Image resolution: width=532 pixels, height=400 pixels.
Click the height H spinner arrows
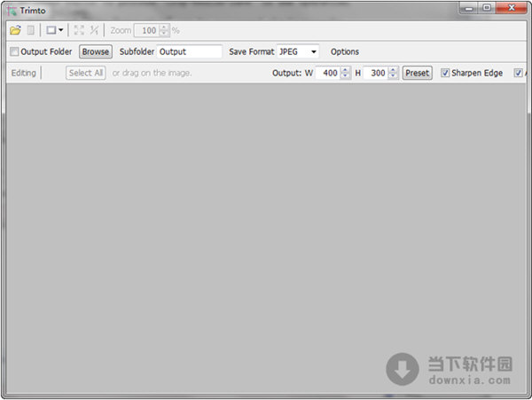[393, 73]
